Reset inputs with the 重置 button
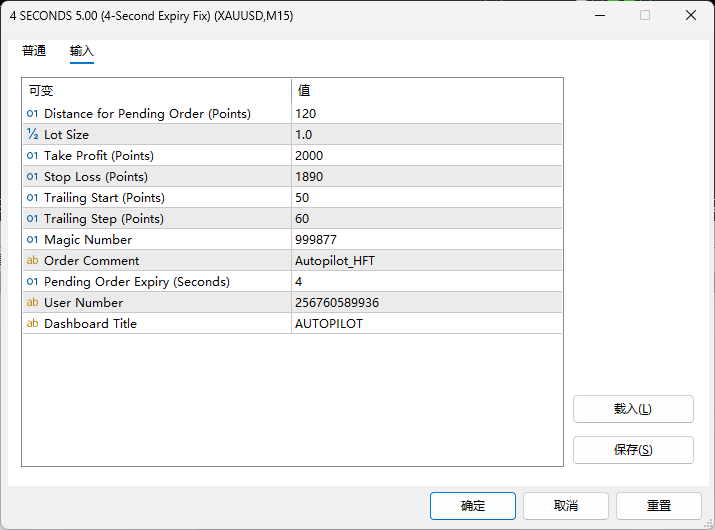This screenshot has width=715, height=530. (659, 506)
